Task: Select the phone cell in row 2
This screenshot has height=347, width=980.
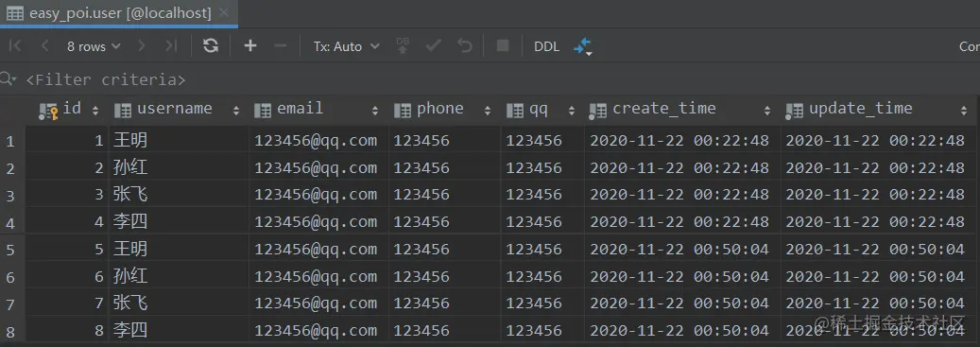Action: [x=444, y=167]
